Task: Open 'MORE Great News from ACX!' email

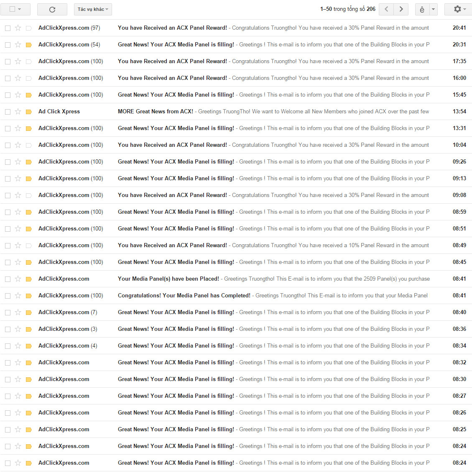Action: tap(236, 111)
